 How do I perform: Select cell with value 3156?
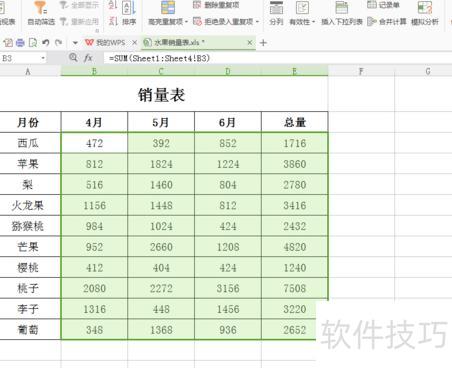coord(228,288)
